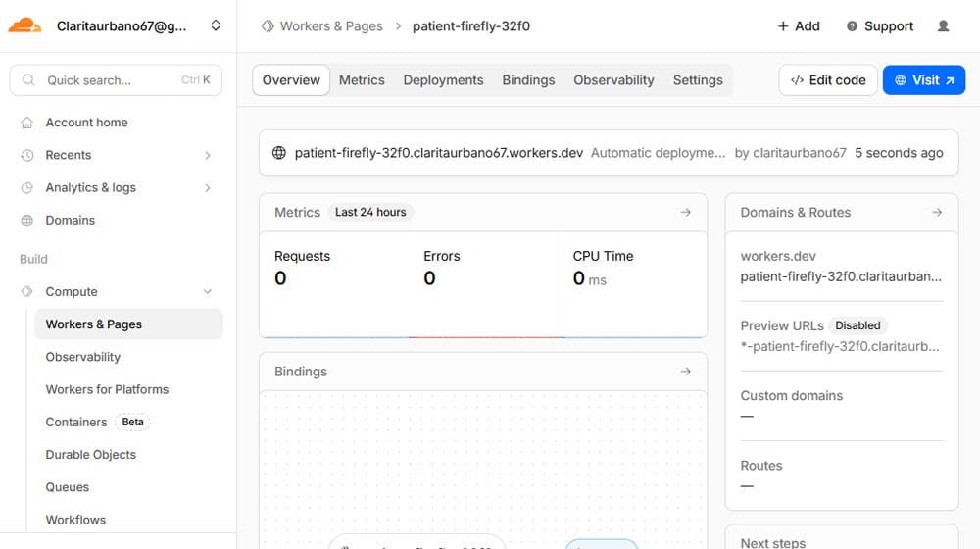Open Durable Objects in the sidebar
Viewport: 980px width, 549px height.
tap(91, 455)
